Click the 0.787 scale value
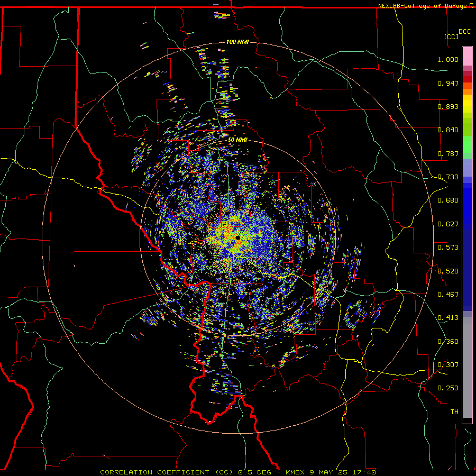This screenshot has width=476, height=476. pos(448,153)
